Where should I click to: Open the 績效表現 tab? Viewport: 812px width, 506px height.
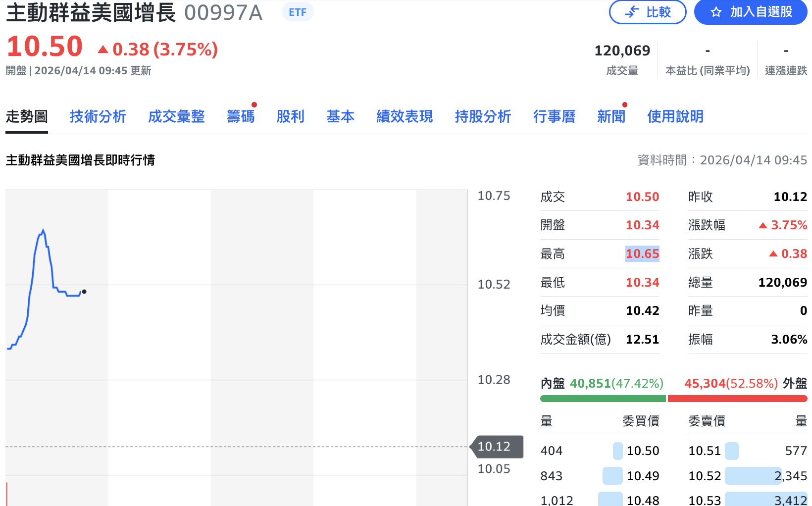tap(404, 117)
